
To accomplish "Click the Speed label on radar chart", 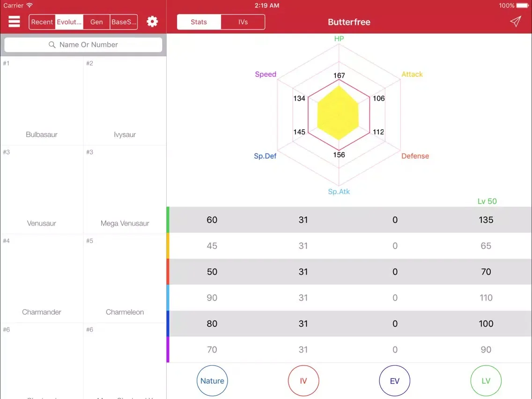I will [x=266, y=74].
